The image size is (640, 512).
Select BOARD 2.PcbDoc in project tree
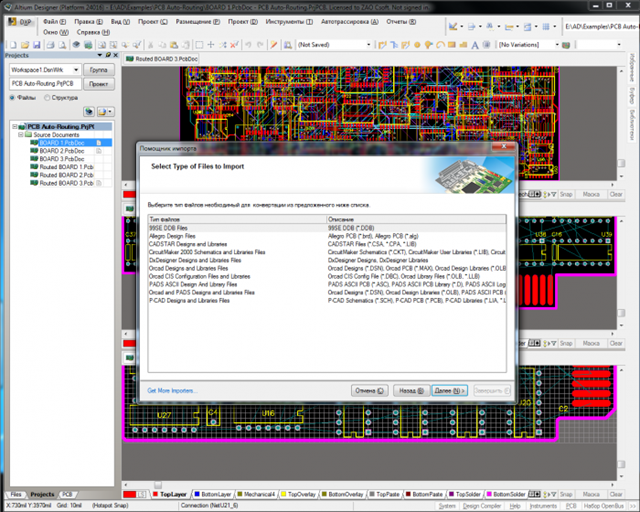tap(62, 151)
